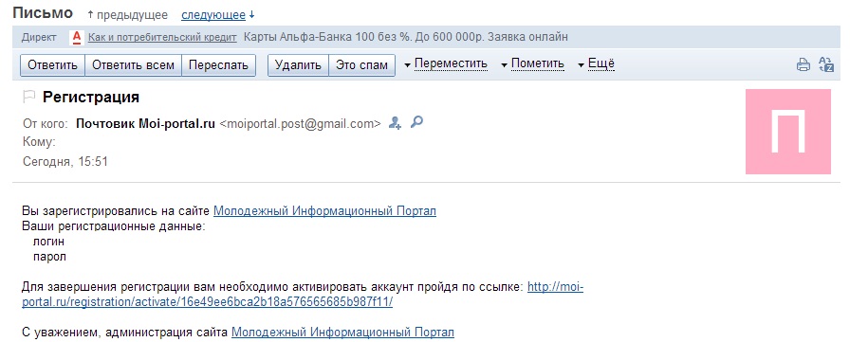868x342 pixels.
Task: Open the Переместить dropdown
Action: tap(446, 64)
